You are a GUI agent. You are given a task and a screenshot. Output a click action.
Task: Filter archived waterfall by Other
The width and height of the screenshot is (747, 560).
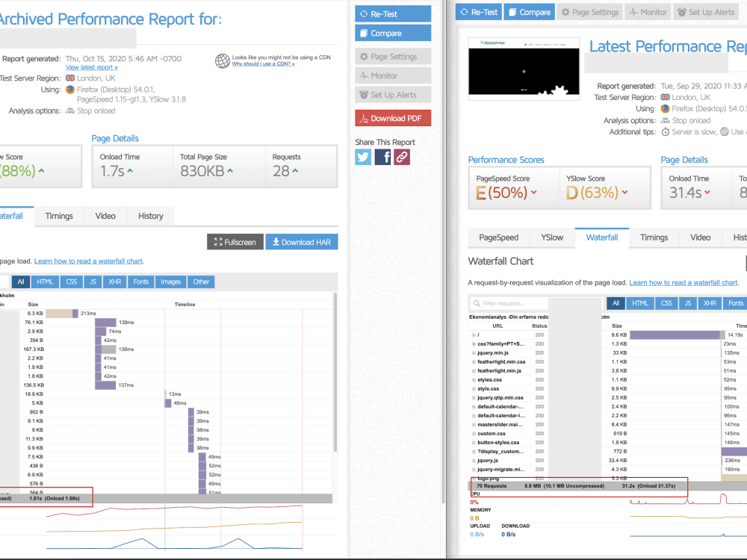click(x=201, y=282)
